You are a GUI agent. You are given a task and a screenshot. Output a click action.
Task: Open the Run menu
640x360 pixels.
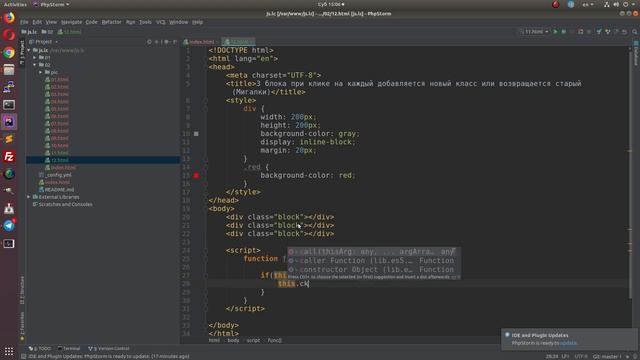(x=130, y=22)
